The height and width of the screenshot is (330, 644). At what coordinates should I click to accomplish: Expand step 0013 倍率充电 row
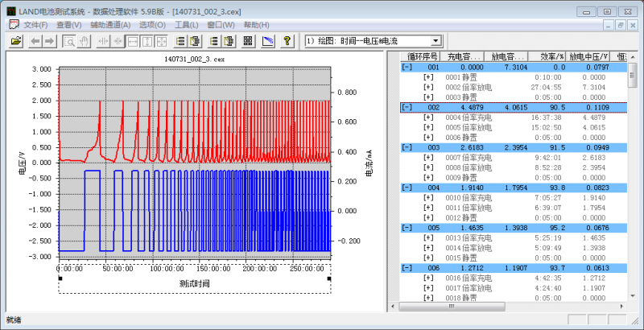tap(428, 237)
